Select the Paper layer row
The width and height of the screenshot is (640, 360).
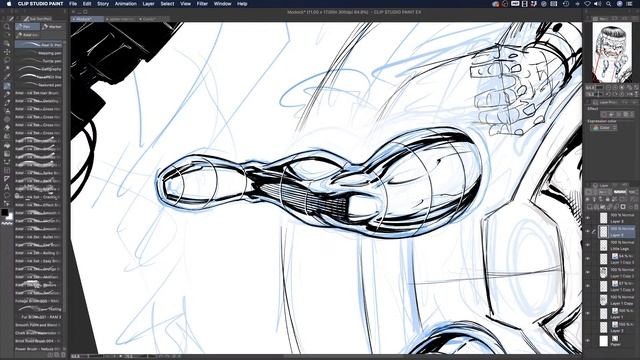pyautogui.click(x=616, y=341)
